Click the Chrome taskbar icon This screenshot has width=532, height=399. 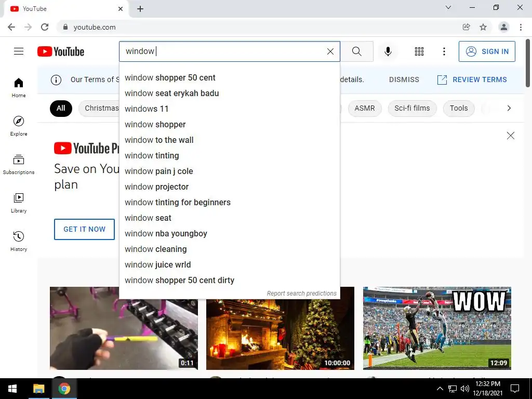click(64, 389)
